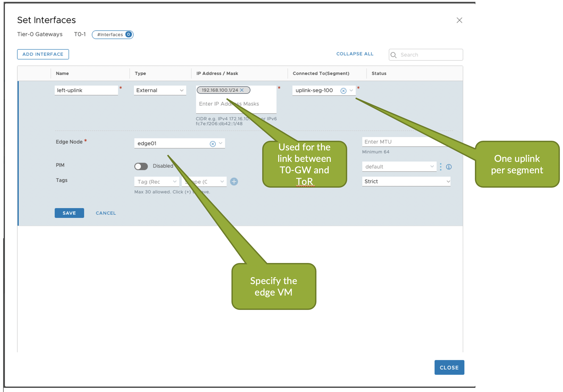Screen dimensions: 563x392
Task: Sort by the Name column header
Action: (x=62, y=73)
